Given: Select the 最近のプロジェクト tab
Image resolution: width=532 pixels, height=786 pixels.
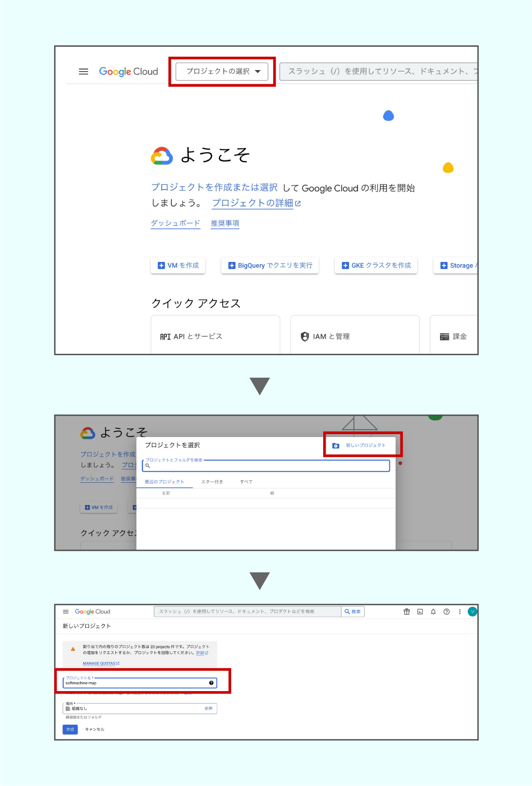Looking at the screenshot, I should [x=165, y=482].
